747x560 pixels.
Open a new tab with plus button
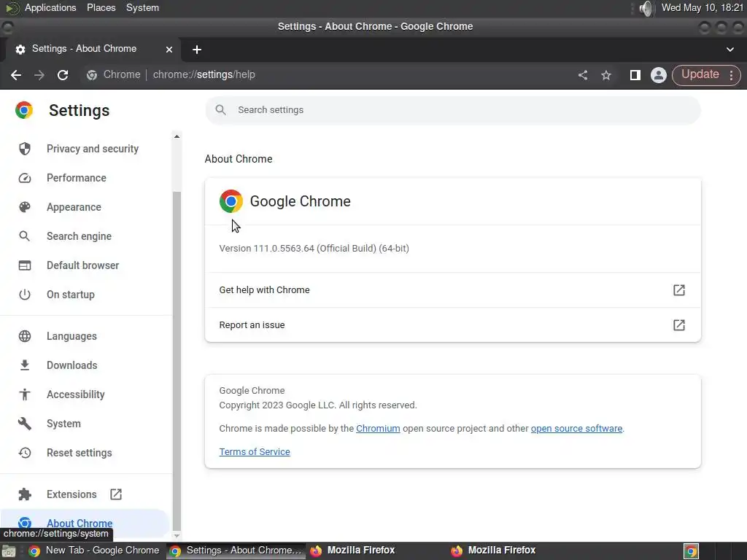[197, 50]
